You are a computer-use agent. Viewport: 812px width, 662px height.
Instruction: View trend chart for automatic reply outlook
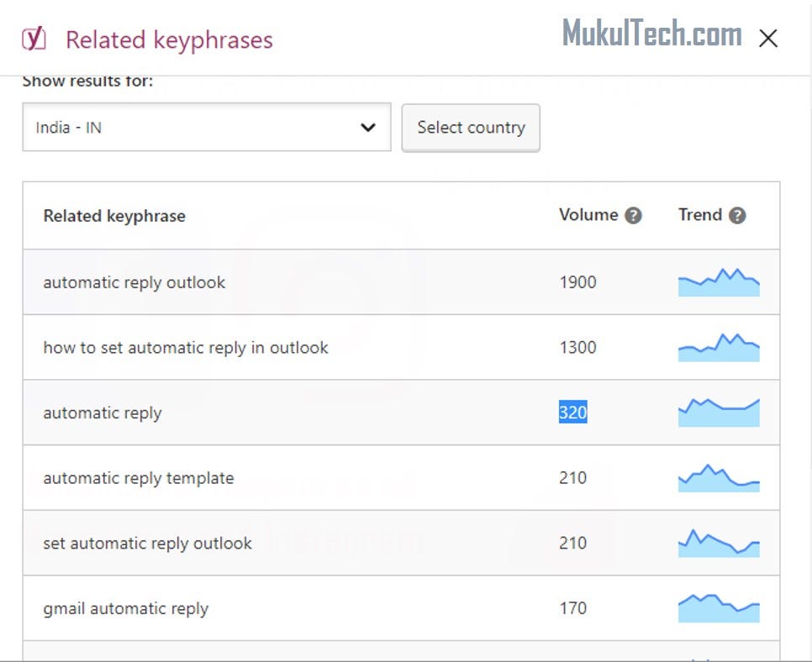pyautogui.click(x=719, y=282)
